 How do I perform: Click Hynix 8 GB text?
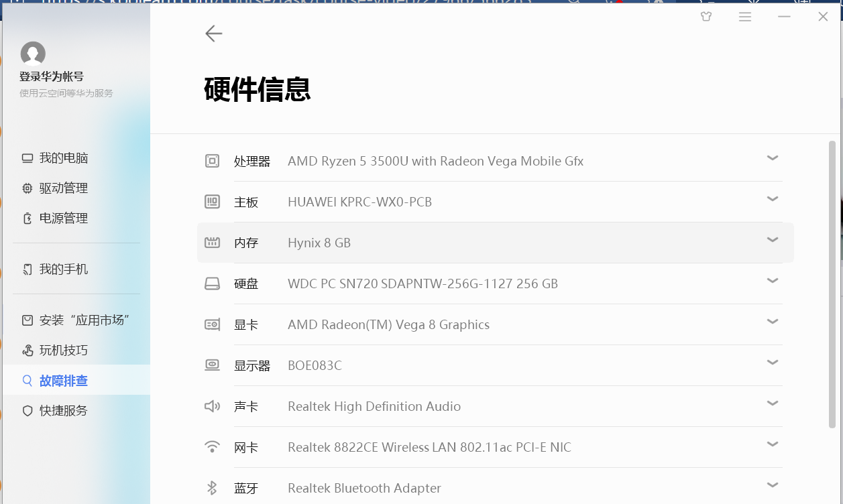[319, 243]
